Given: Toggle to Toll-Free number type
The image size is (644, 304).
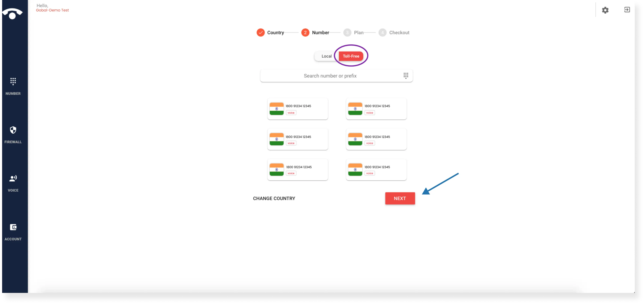Looking at the screenshot, I should 351,56.
